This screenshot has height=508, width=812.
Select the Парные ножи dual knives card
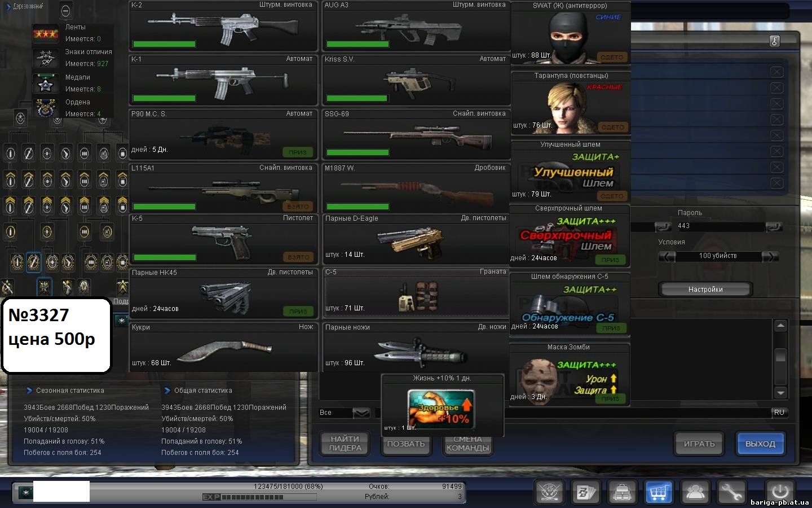(416, 347)
